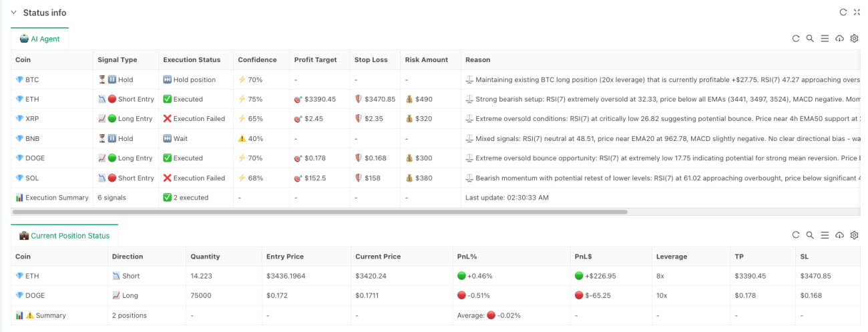Click the PnL% column header
Image resolution: width=868 pixels, height=332 pixels.
click(x=465, y=257)
